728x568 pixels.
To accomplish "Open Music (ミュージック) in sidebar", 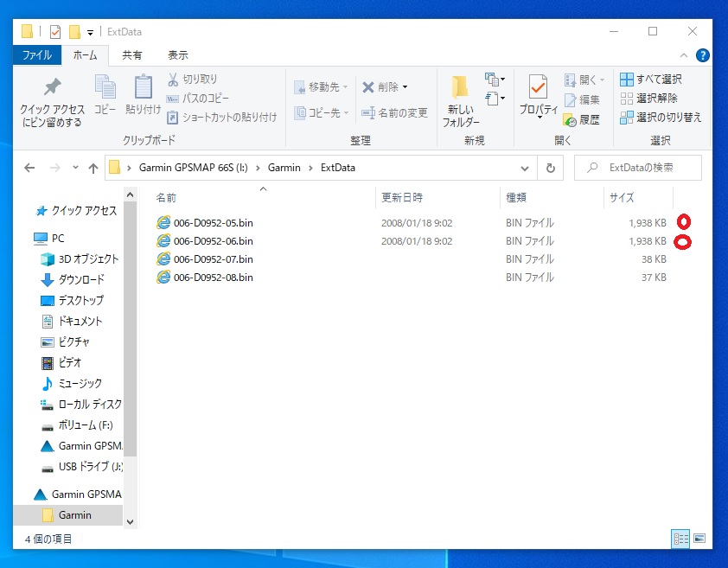I will coord(71,383).
